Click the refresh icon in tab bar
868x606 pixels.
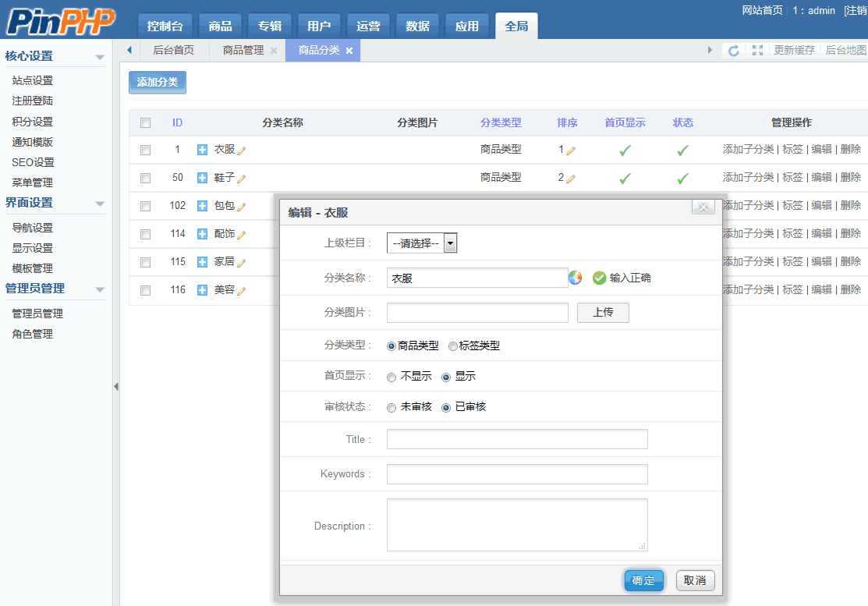tap(733, 51)
